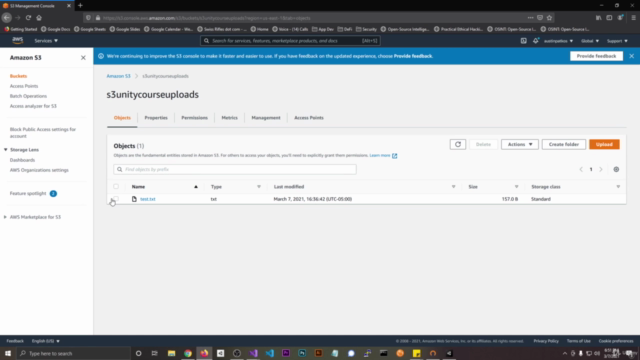640x360 pixels.
Task: Open Visual Studio Code from the taskbar
Action: tap(270, 353)
